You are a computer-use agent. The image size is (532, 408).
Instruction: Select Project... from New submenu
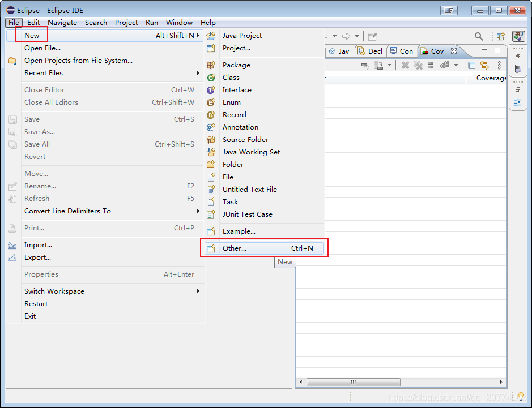(x=264, y=48)
